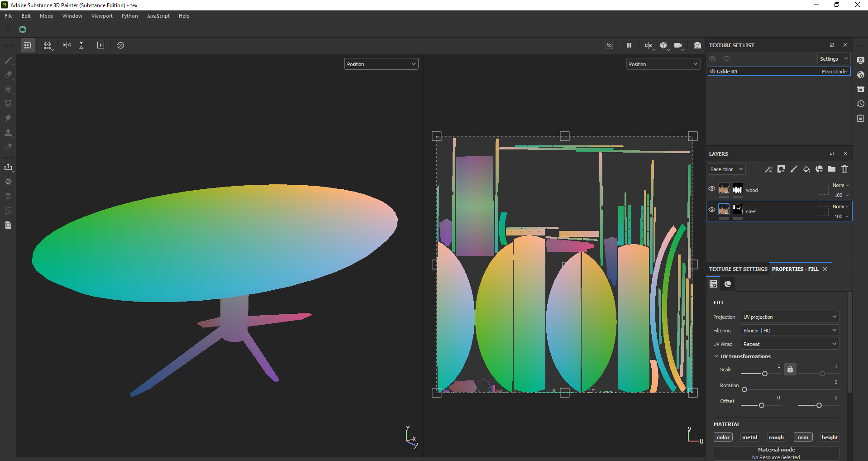
Task: Add an effect with magic wand icon
Action: pos(768,169)
